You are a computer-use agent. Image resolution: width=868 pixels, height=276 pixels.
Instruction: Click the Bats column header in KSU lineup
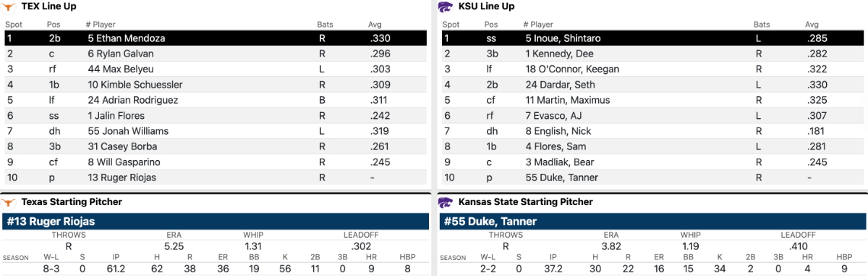[762, 25]
